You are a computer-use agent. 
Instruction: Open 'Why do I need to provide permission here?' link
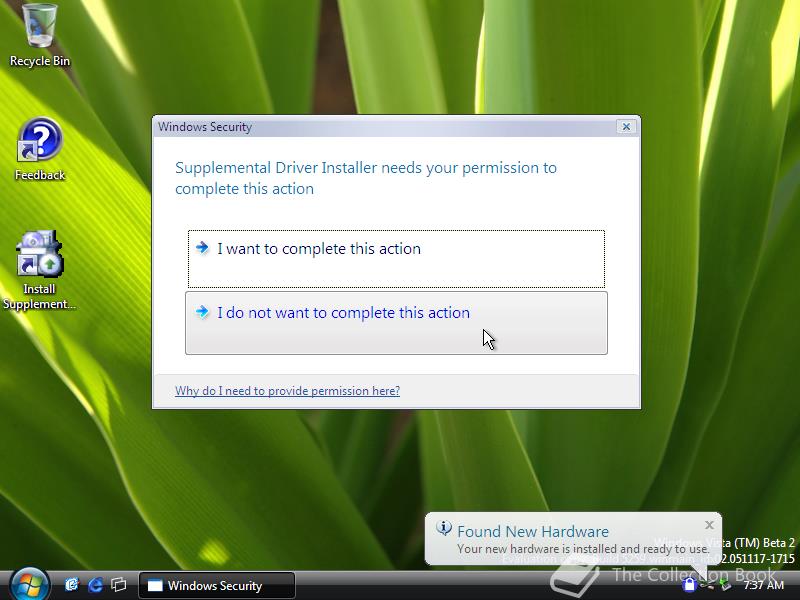pos(287,391)
